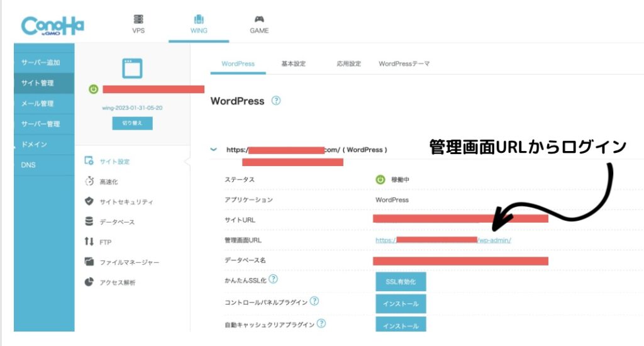This screenshot has width=644, height=346.
Task: Click インストール for 自動キャッシュクリアプラグイン
Action: [401, 324]
